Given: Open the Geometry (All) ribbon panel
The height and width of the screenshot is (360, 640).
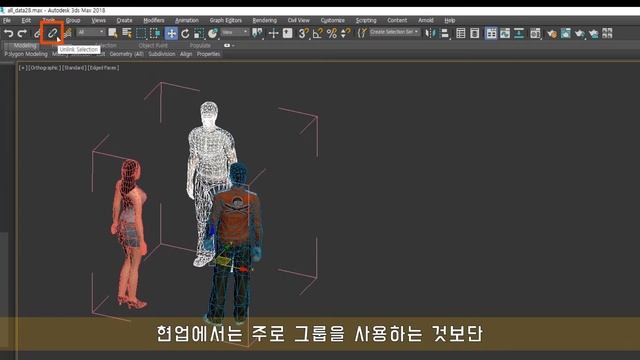Looking at the screenshot, I should [127, 54].
